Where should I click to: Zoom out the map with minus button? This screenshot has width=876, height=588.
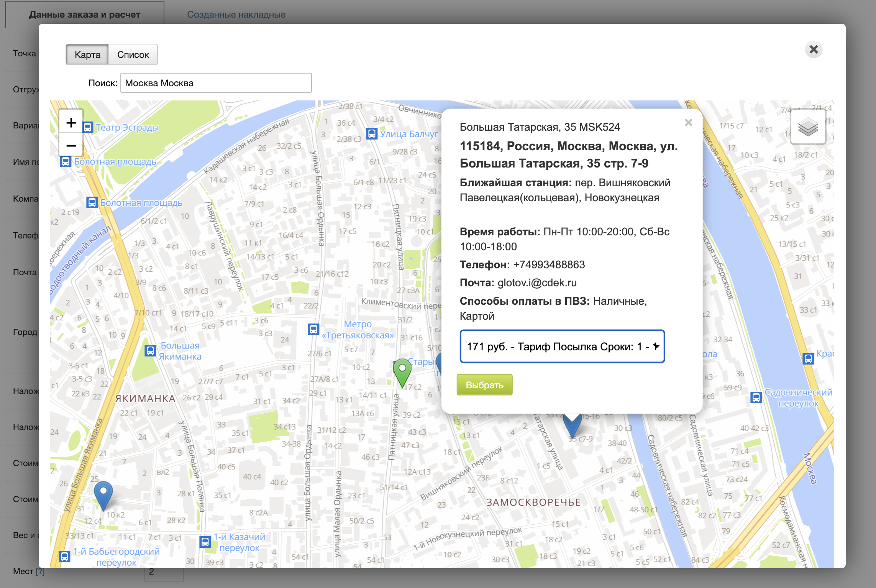[x=71, y=146]
